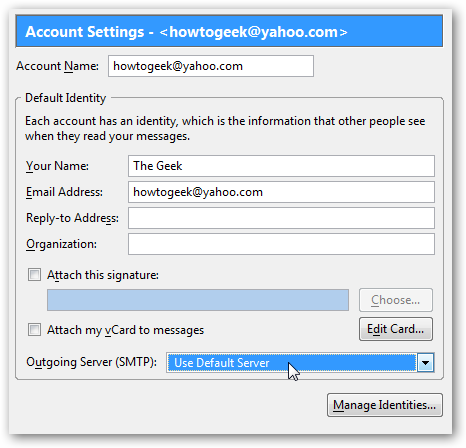Click the Your Name field containing The Geek

pyautogui.click(x=281, y=166)
